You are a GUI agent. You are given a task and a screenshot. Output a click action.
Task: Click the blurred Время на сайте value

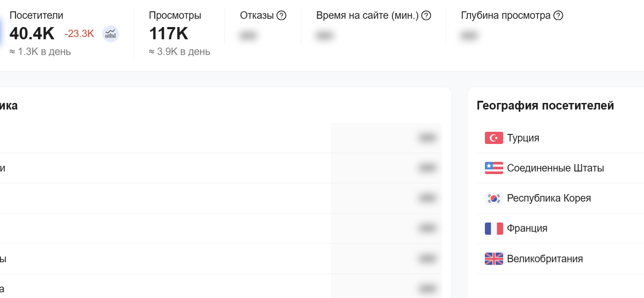[324, 36]
